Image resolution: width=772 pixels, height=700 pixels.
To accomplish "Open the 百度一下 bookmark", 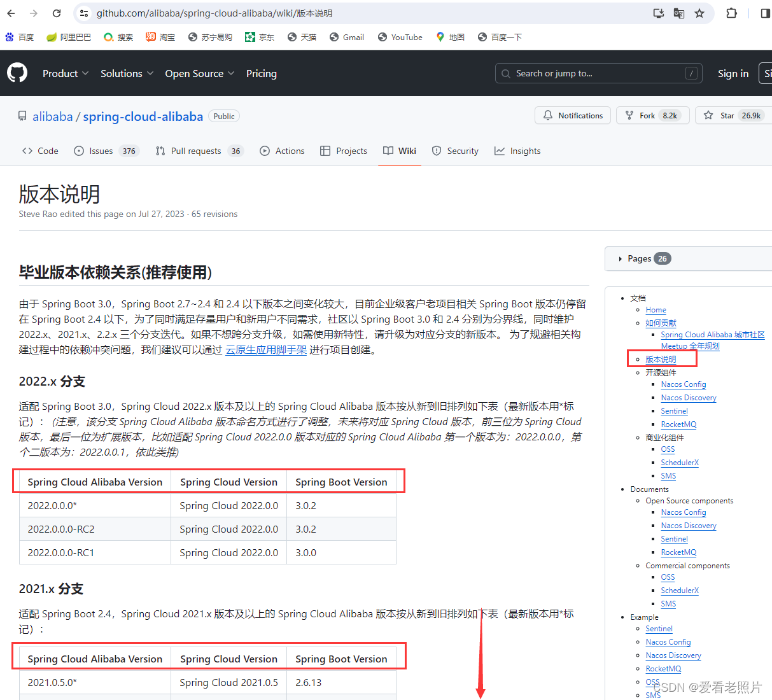I will (500, 37).
